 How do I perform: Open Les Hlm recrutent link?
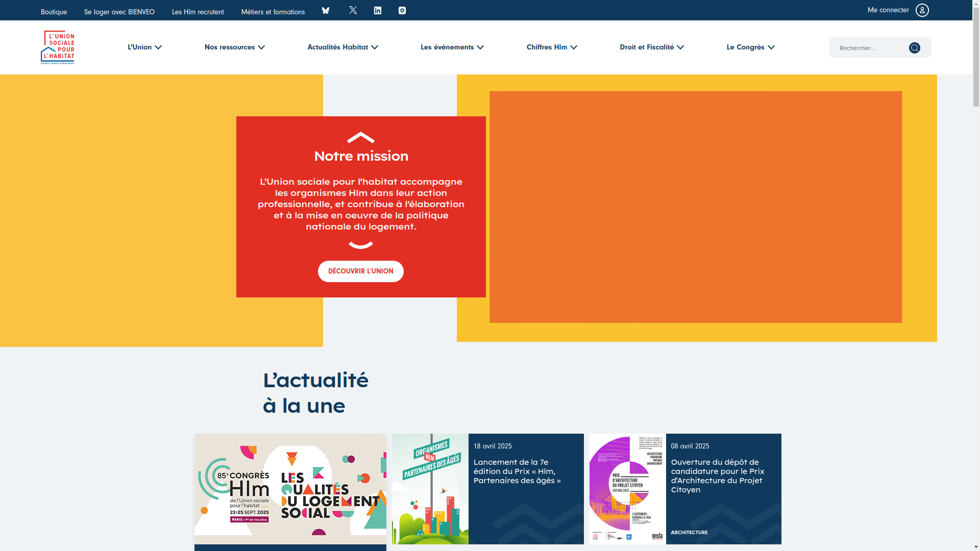tap(198, 12)
